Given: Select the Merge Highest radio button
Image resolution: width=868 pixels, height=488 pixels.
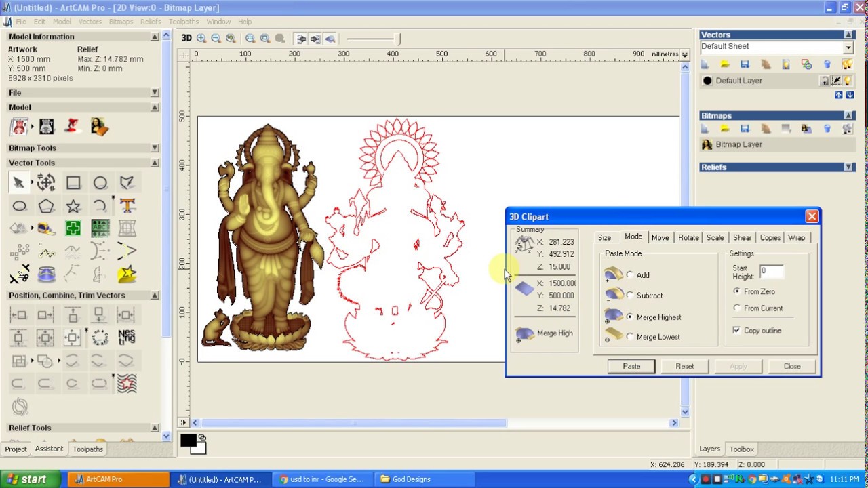Looking at the screenshot, I should (x=630, y=317).
